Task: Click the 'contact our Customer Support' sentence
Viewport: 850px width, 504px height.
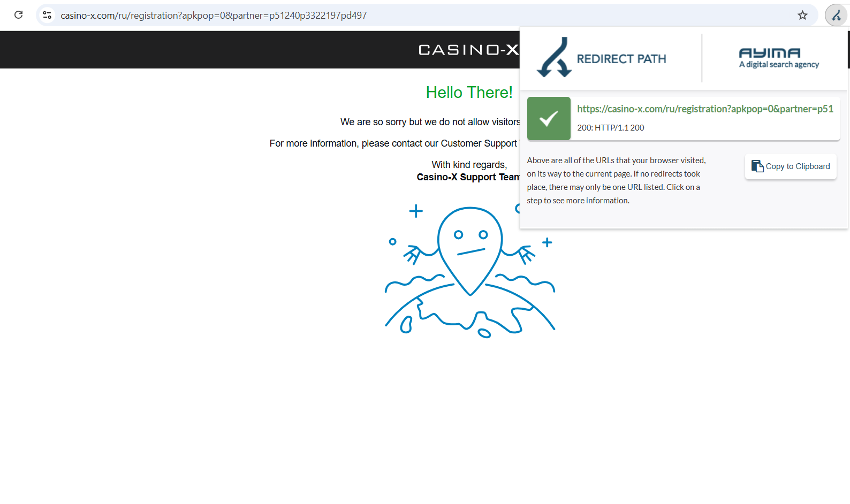Action: point(395,143)
